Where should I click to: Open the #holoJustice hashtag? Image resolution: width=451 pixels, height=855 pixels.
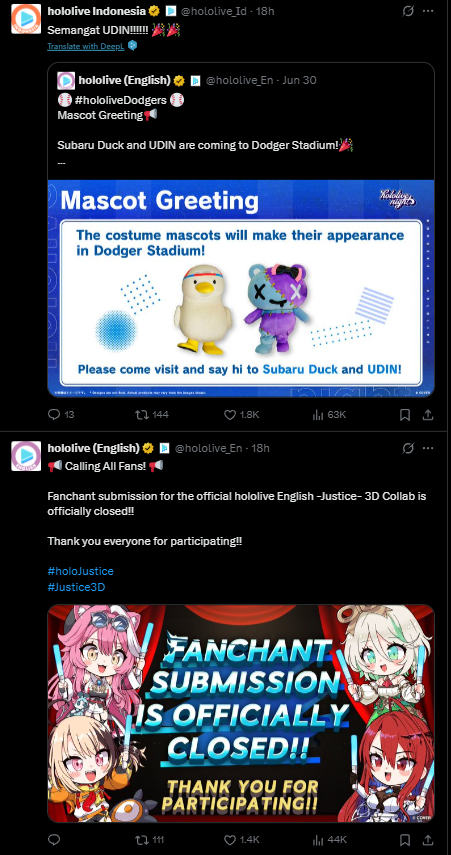point(80,571)
